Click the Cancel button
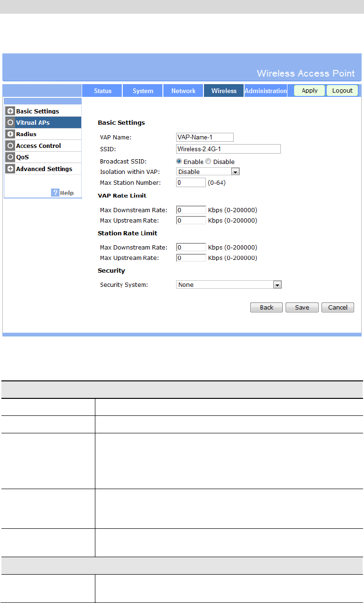 coord(338,307)
